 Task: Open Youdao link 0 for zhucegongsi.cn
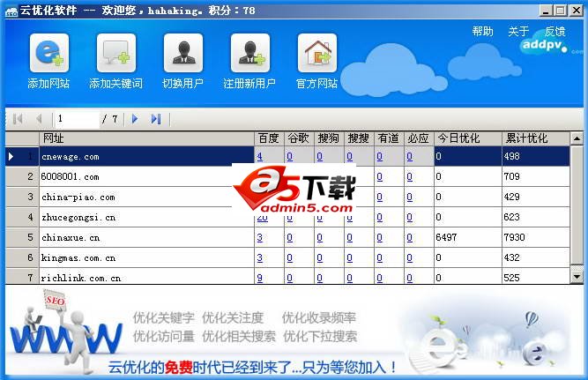coord(379,217)
